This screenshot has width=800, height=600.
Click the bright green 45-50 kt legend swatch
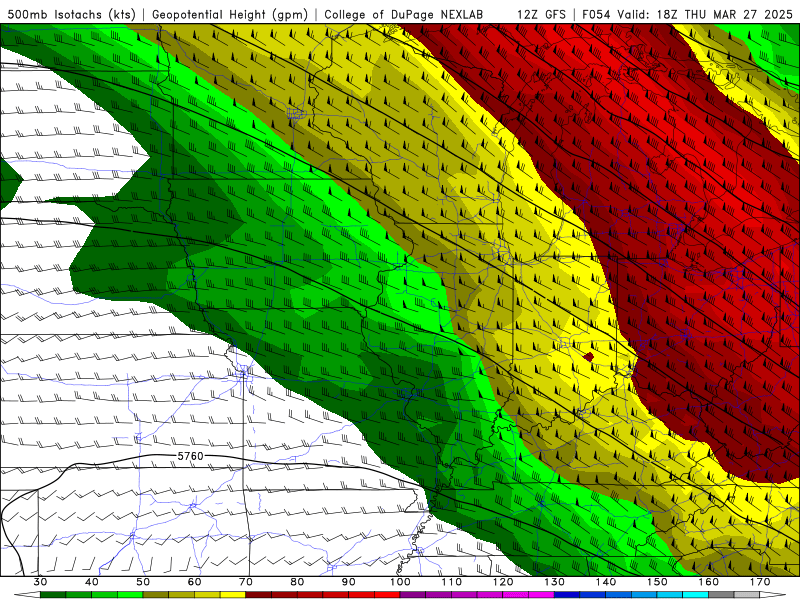130,595
